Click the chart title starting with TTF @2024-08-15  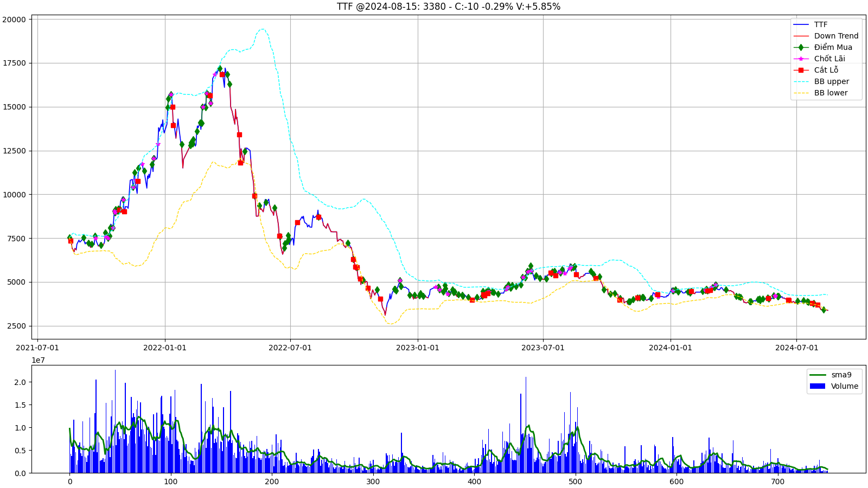click(448, 7)
